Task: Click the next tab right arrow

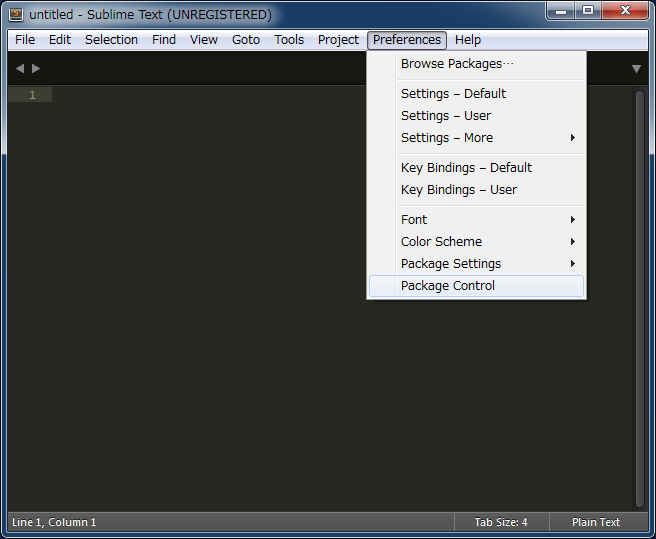Action: point(36,68)
